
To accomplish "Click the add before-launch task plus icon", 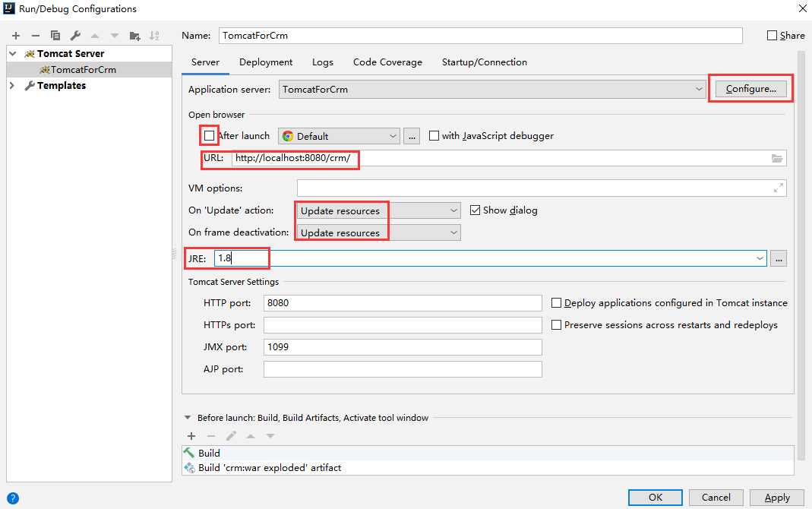I will click(191, 436).
